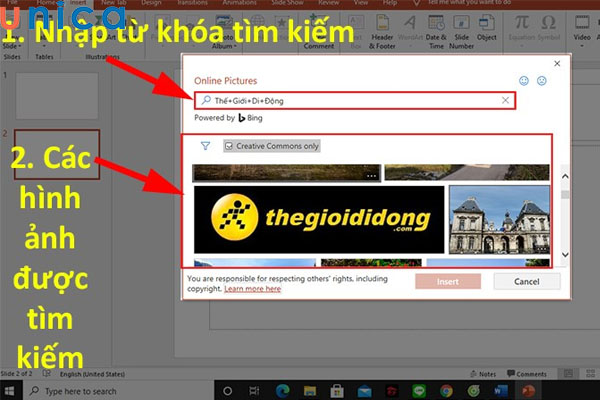Click English (United States) language indicator
The width and height of the screenshot is (600, 400).
pos(92,374)
